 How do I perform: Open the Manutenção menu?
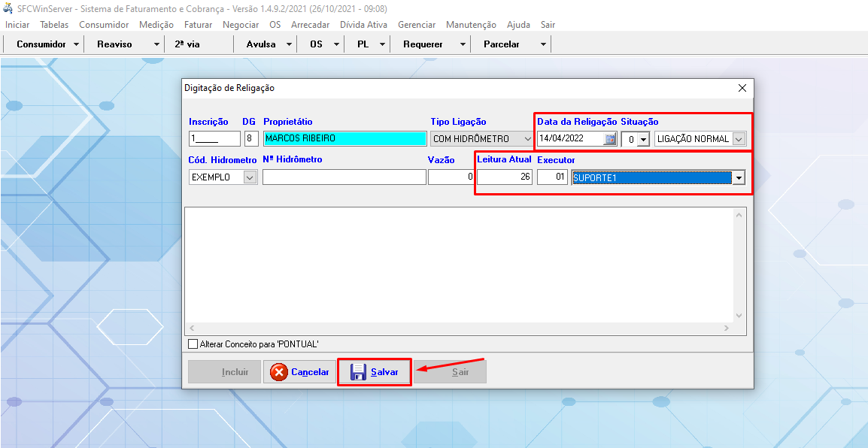coord(471,25)
